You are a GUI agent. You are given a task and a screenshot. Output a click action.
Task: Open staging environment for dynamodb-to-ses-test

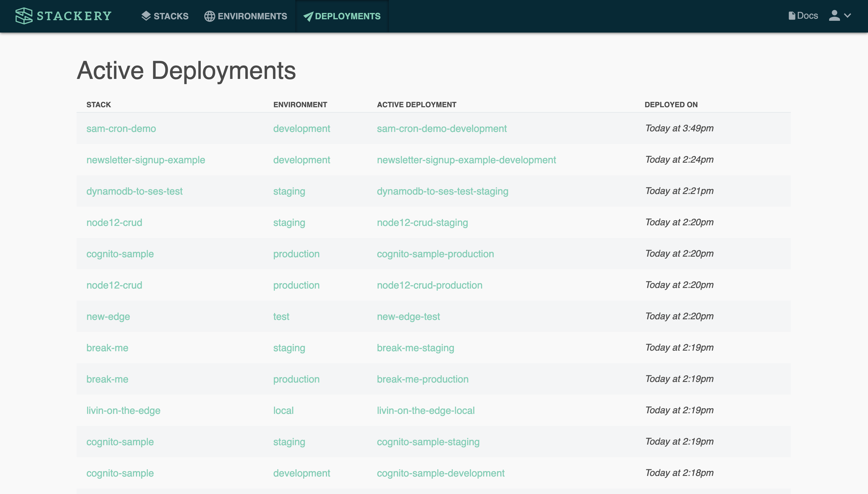point(289,191)
